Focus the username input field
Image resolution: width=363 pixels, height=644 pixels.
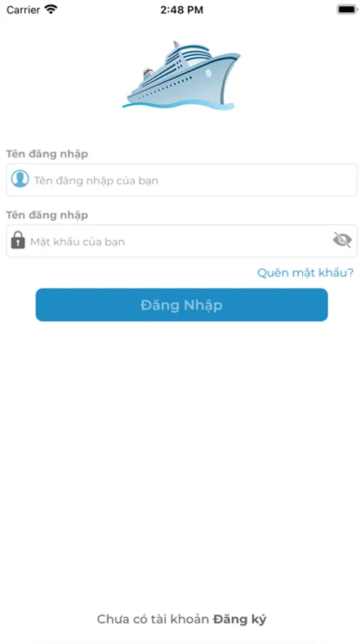pos(181,180)
